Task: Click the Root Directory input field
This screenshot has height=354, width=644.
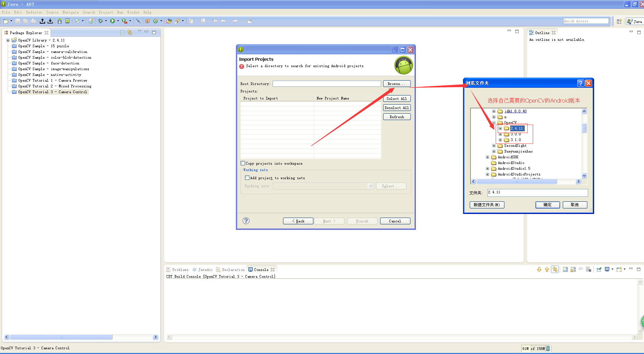Action: [327, 84]
